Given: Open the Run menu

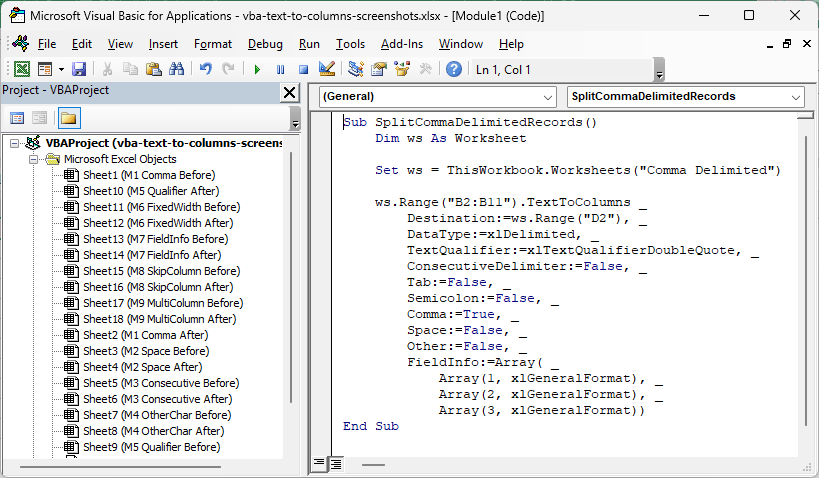Looking at the screenshot, I should click(x=309, y=44).
